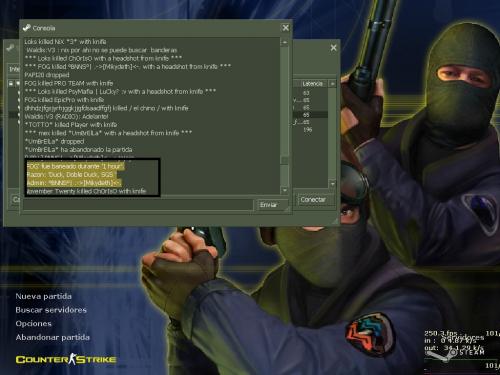Click the console scrollbar up arrow
Viewport: 500px width, 375px height.
pos(285,42)
